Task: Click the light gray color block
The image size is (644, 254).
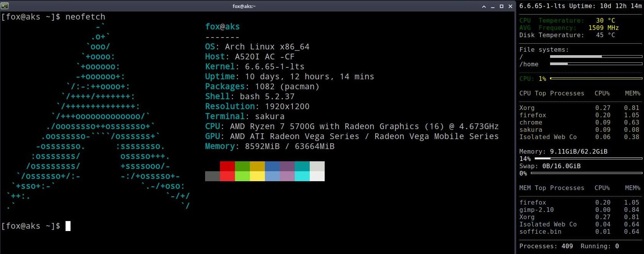Action: (317, 166)
